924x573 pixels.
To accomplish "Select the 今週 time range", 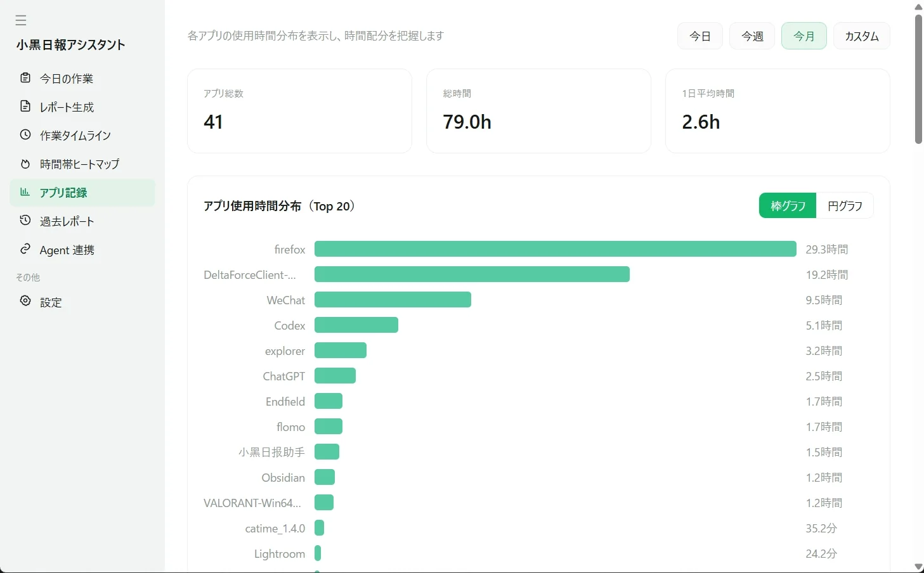I will [x=752, y=36].
